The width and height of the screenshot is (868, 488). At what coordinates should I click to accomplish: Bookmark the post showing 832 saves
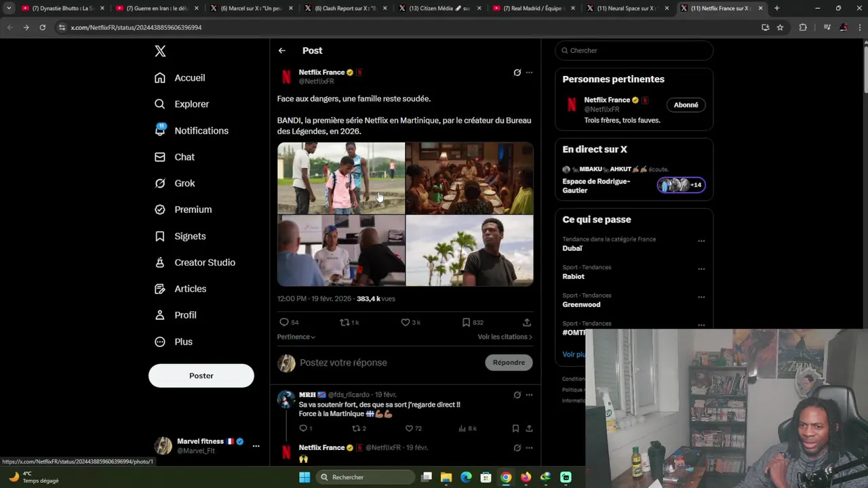click(x=473, y=323)
